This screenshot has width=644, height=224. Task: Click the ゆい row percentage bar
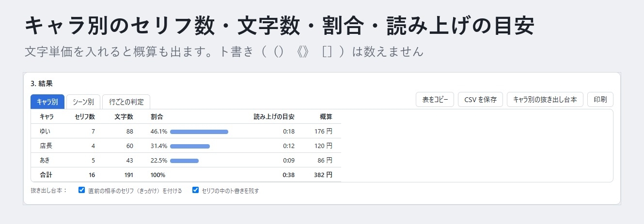click(199, 132)
